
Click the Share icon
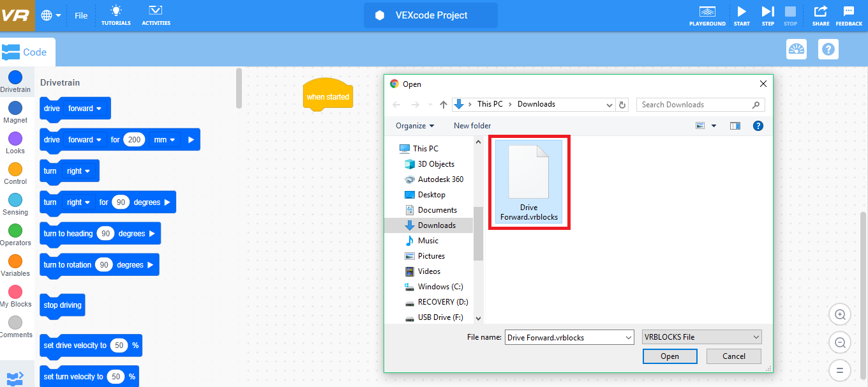pyautogui.click(x=821, y=15)
